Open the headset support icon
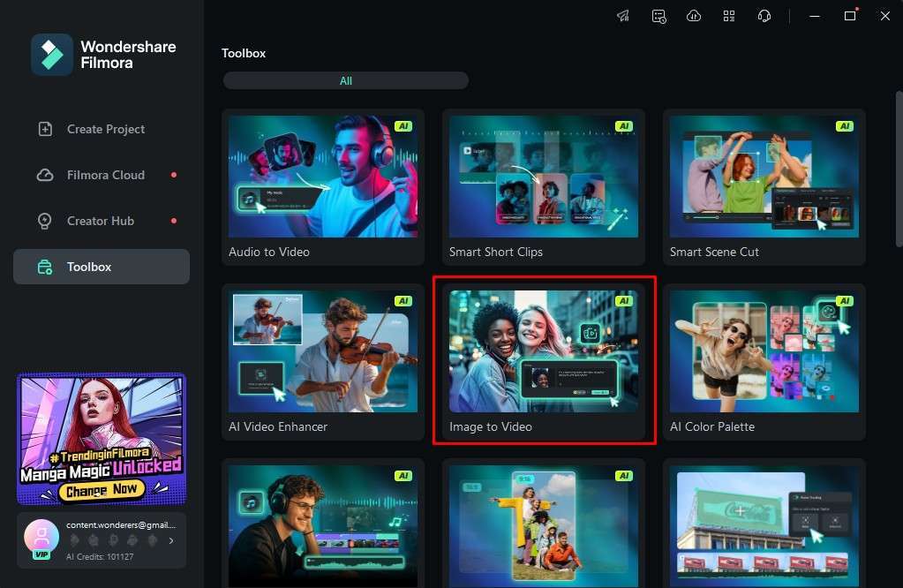 coord(764,16)
